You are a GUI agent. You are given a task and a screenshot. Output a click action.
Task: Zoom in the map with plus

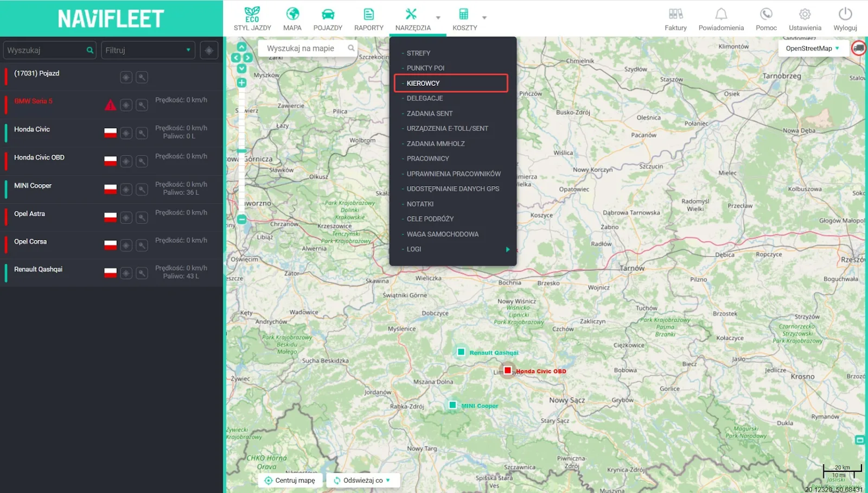[242, 83]
